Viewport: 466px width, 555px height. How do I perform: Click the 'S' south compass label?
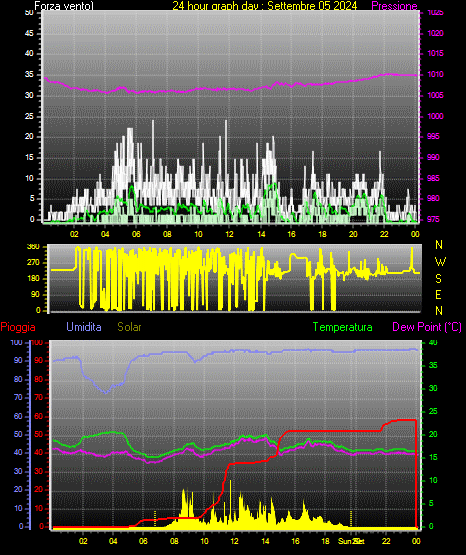(439, 279)
